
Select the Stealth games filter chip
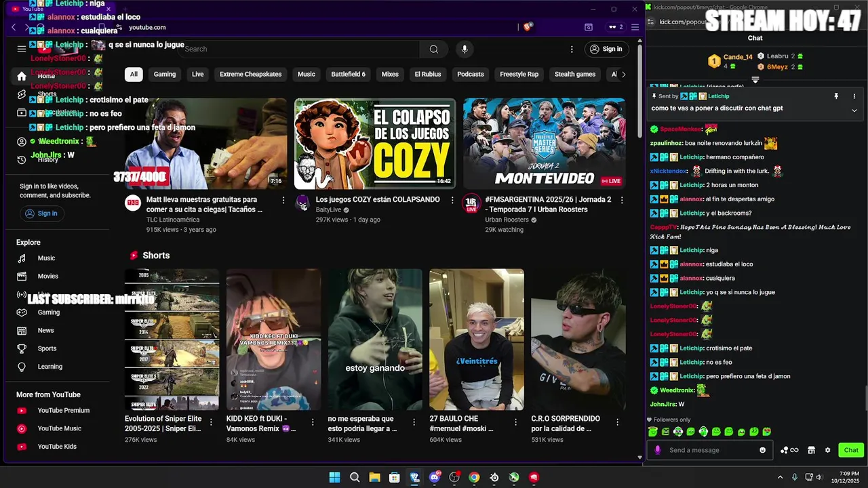point(575,74)
